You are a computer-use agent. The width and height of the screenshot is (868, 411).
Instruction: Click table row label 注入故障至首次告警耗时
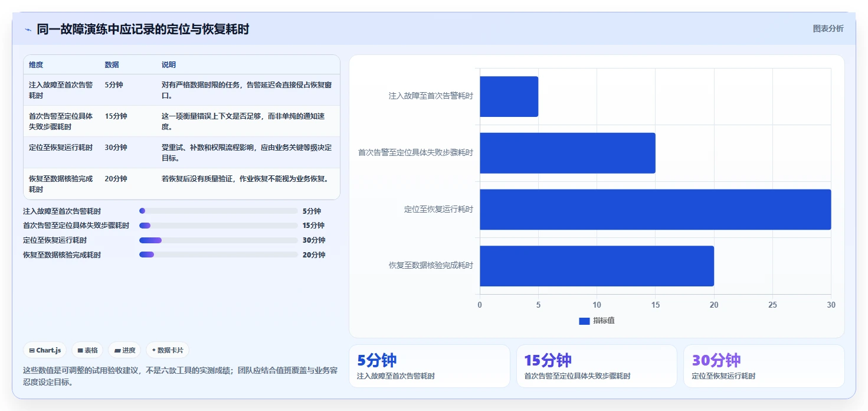61,90
